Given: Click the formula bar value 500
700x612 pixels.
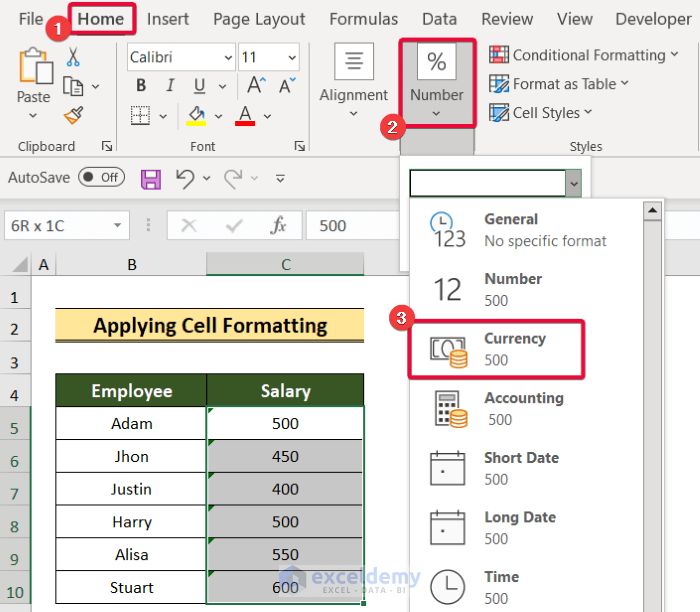Looking at the screenshot, I should [x=333, y=225].
